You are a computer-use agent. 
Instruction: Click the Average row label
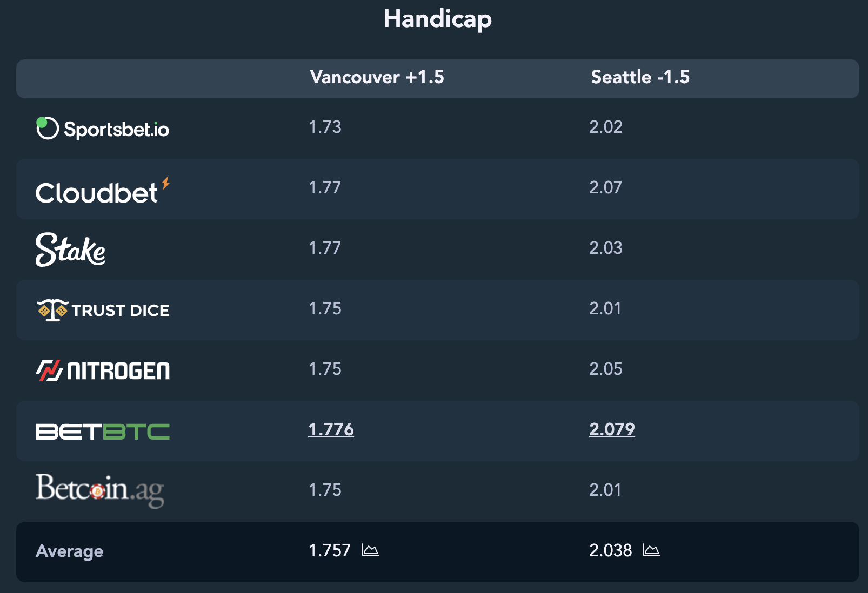pos(70,551)
